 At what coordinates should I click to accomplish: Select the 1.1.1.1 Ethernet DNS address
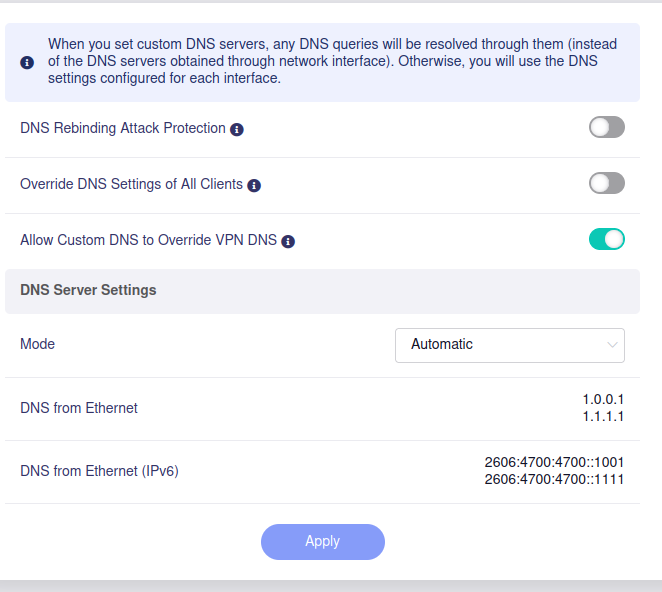603,416
